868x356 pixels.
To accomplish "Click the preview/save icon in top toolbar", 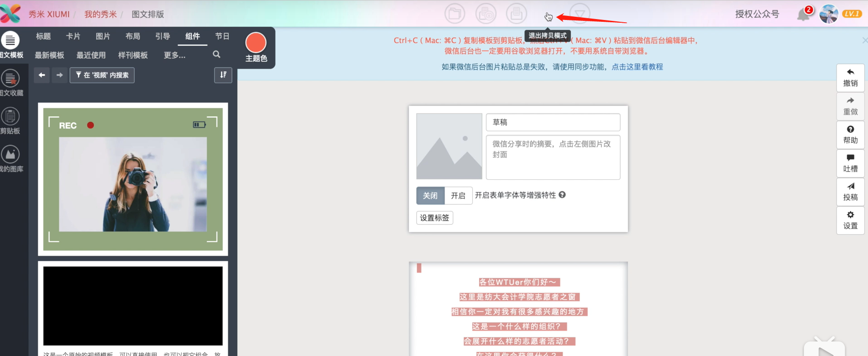I will (x=486, y=14).
